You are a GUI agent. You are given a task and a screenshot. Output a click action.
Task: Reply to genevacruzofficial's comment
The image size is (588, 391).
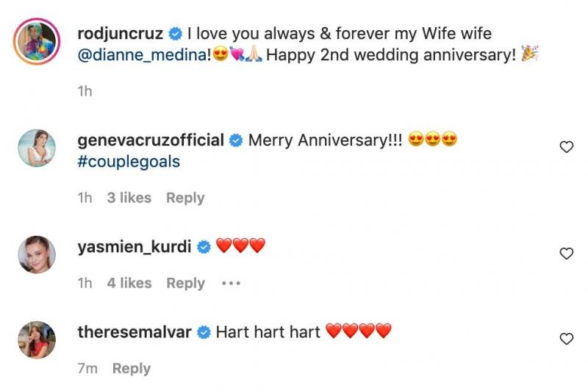pos(185,198)
